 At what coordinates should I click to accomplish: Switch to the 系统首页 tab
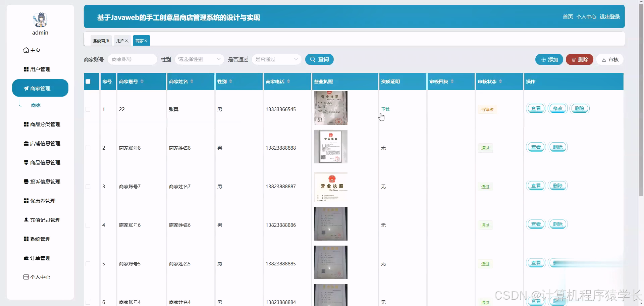click(x=101, y=40)
